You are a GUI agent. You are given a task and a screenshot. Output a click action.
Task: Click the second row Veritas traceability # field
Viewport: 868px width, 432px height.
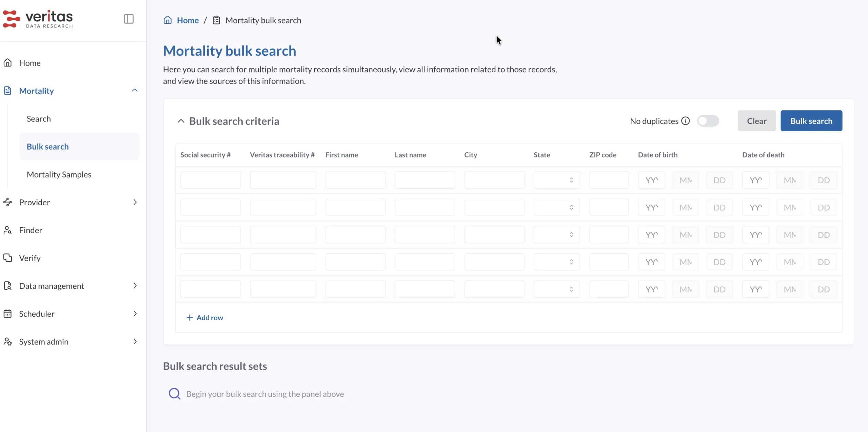point(283,207)
